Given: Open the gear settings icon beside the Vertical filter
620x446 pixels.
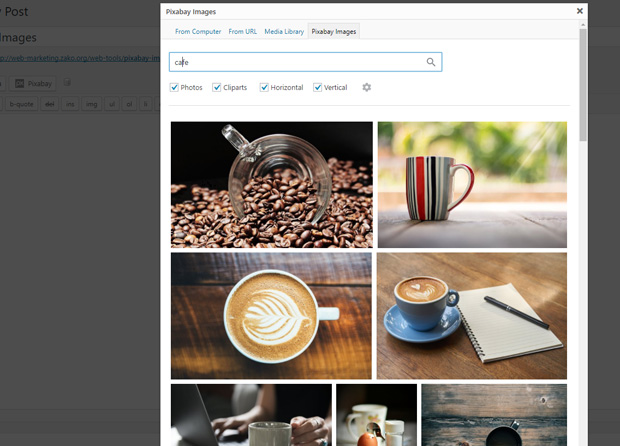Looking at the screenshot, I should pyautogui.click(x=367, y=87).
